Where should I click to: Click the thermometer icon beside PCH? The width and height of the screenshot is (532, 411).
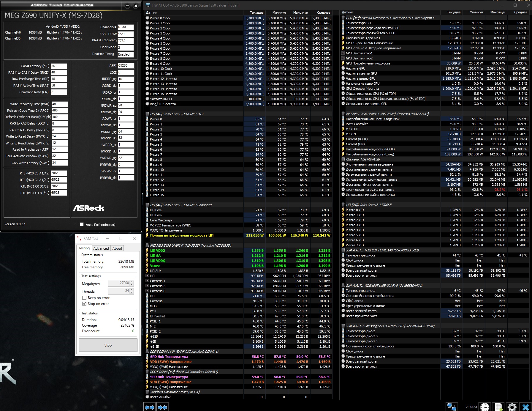click(x=147, y=311)
